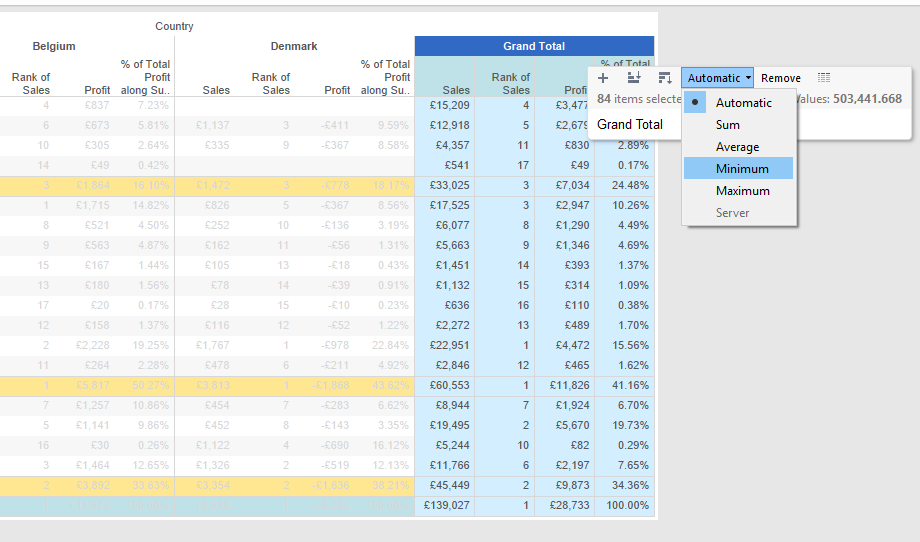Click the Grand Total label in tooltip
Screen dimensions: 920x542
pos(630,125)
